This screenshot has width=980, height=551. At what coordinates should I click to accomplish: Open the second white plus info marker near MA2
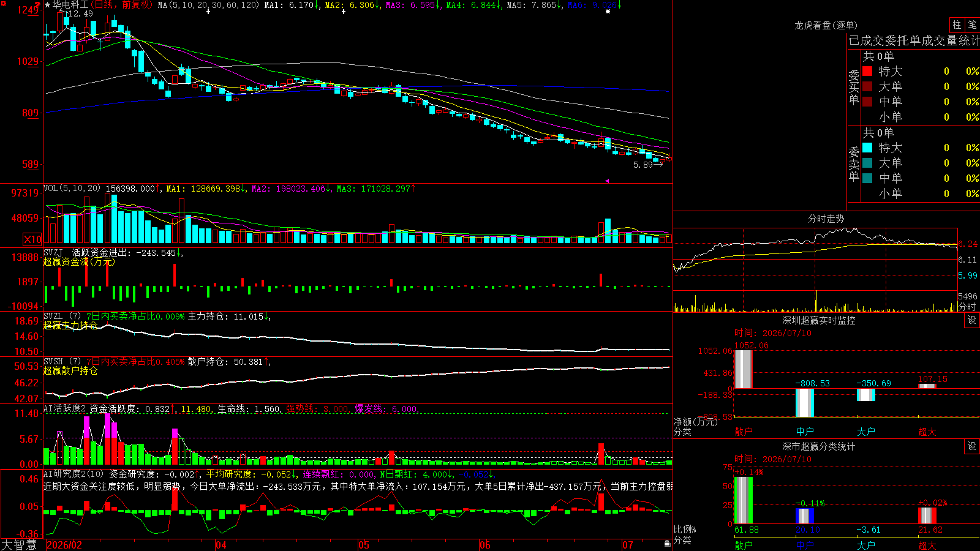click(x=343, y=12)
